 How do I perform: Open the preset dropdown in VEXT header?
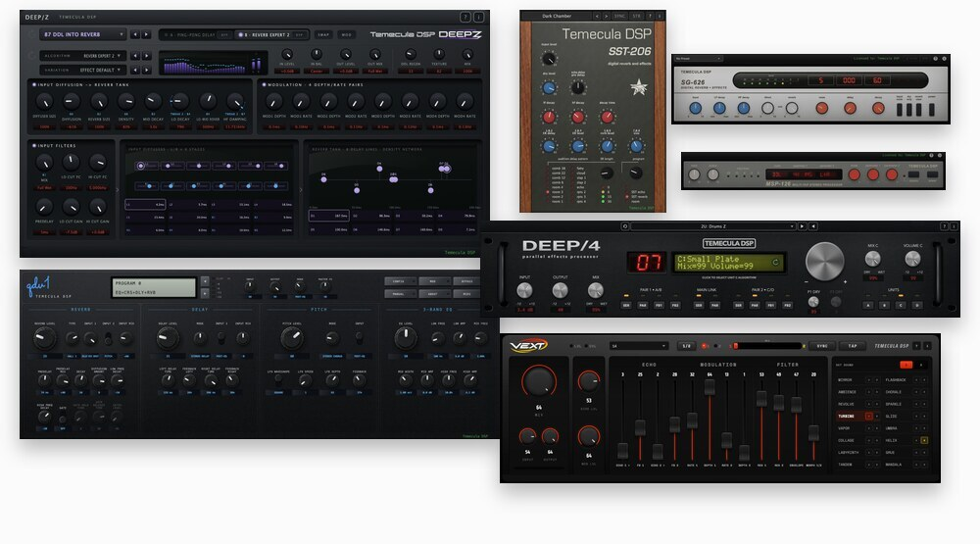tap(639, 346)
